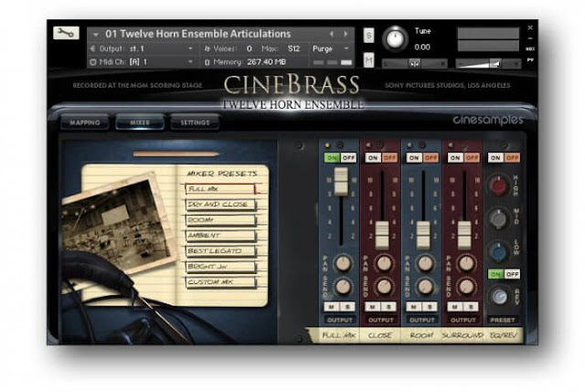Select the Full Mix mixer preset
Screen dimensions: 585x392
pyautogui.click(x=219, y=189)
